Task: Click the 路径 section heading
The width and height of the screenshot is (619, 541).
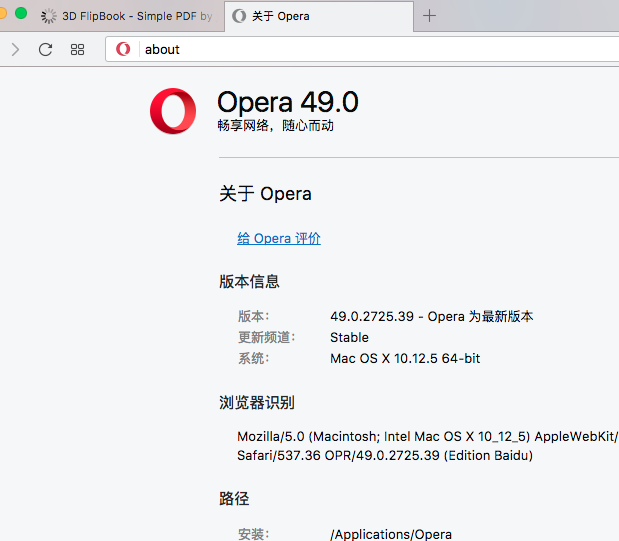Action: point(234,498)
